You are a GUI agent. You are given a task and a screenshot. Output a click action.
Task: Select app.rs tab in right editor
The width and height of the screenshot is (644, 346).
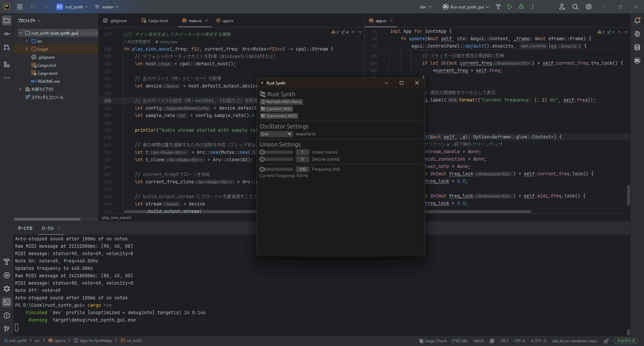378,20
